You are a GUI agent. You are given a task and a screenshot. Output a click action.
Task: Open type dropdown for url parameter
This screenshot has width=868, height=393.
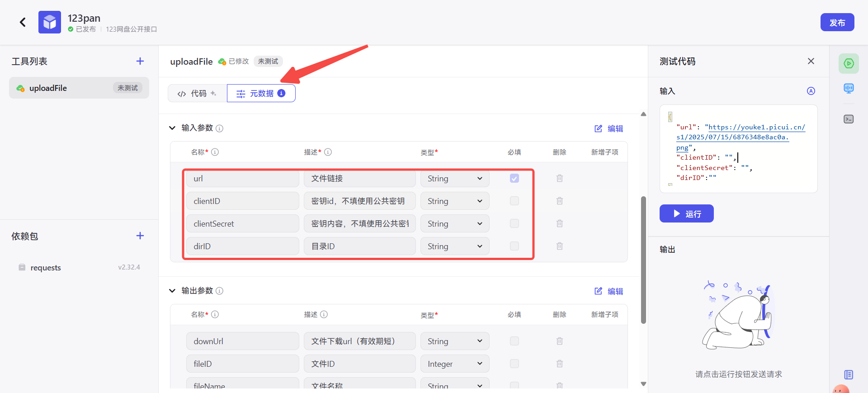pyautogui.click(x=455, y=178)
